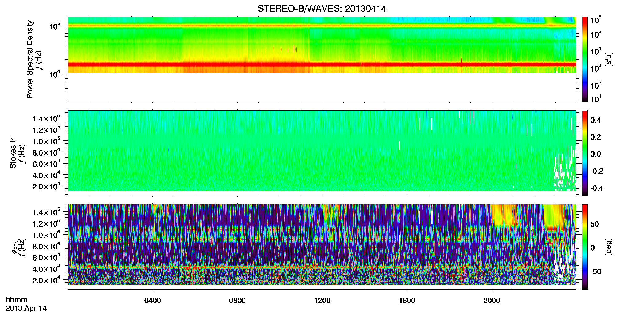The height and width of the screenshot is (332, 644).
Task: Select the 1200 time axis label
Action: [x=322, y=301]
